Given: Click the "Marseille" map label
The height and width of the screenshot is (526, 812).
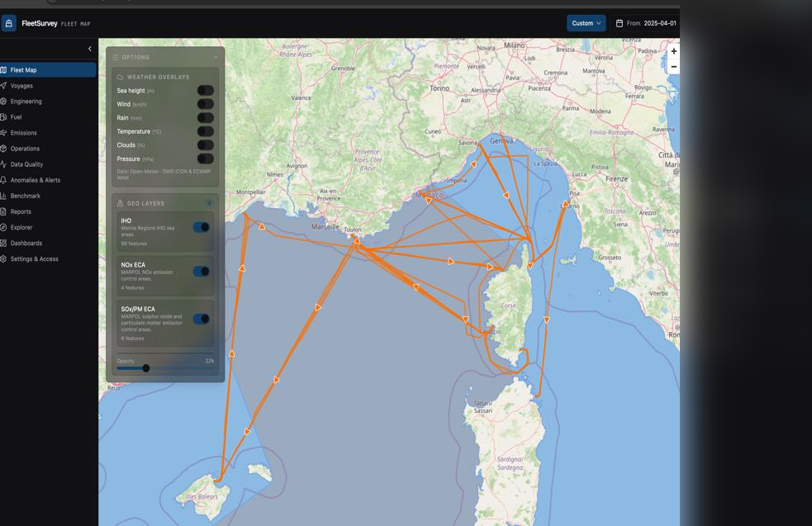Looking at the screenshot, I should click(x=325, y=227).
